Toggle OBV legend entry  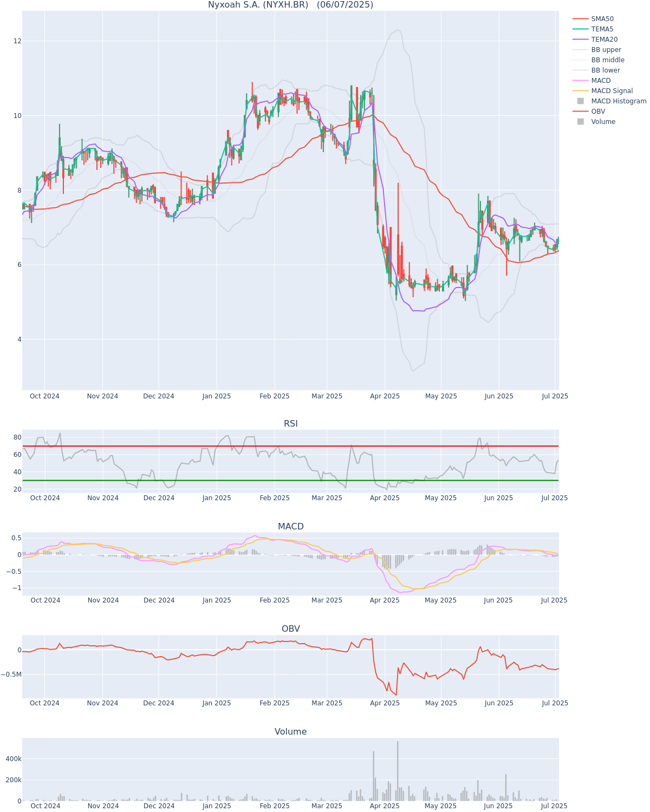point(589,112)
